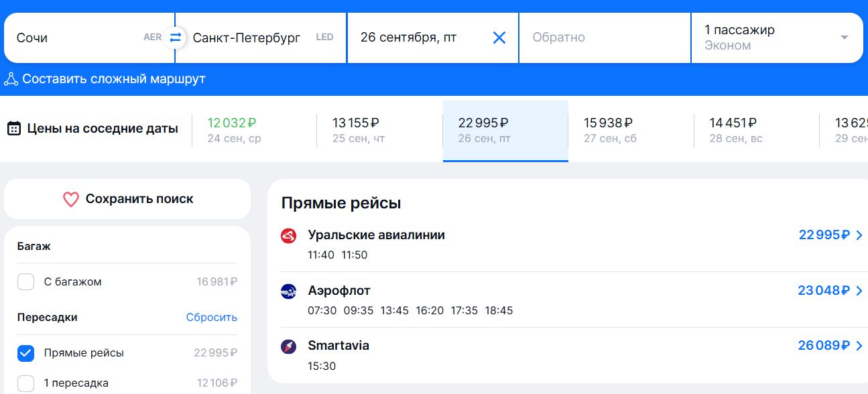868x394 pixels.
Task: Swap origin and destination cities icon
Action: 175,38
